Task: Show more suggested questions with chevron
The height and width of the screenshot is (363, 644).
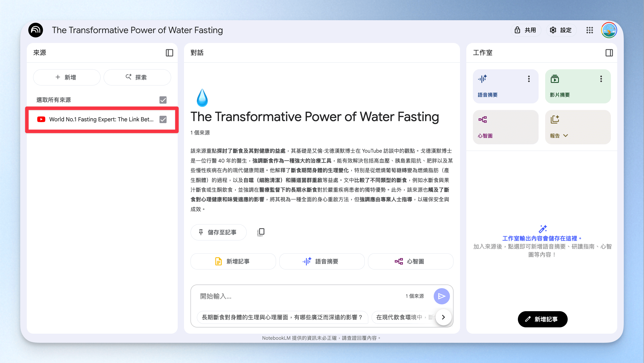Action: pyautogui.click(x=443, y=317)
